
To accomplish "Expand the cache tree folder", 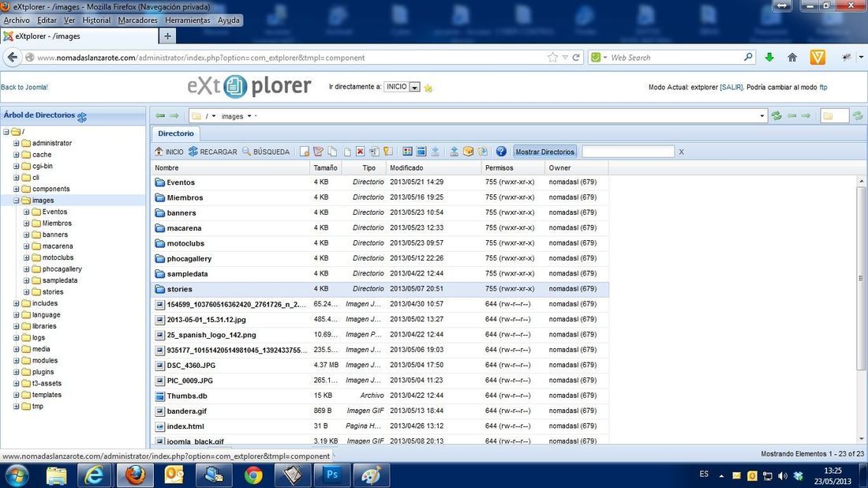I will click(x=16, y=155).
